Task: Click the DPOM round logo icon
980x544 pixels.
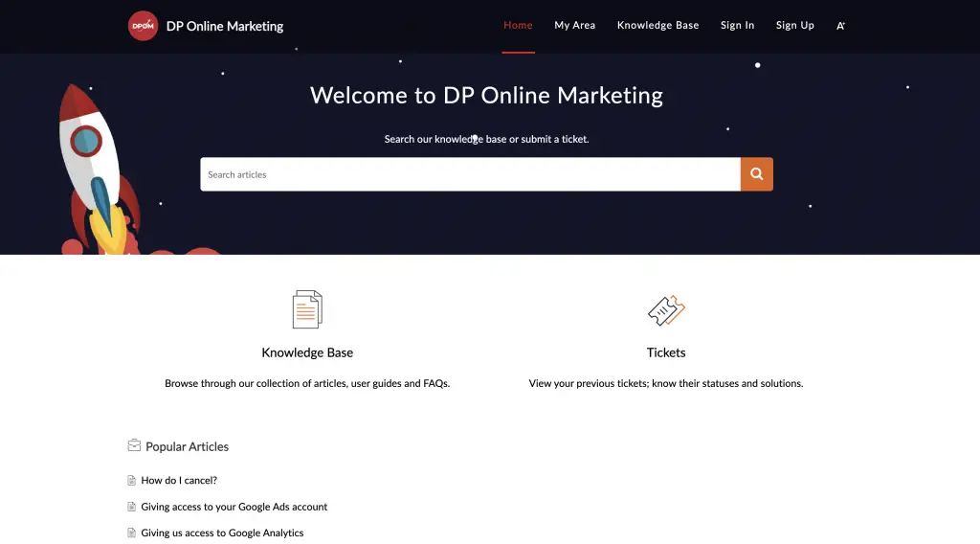Action: (x=143, y=26)
